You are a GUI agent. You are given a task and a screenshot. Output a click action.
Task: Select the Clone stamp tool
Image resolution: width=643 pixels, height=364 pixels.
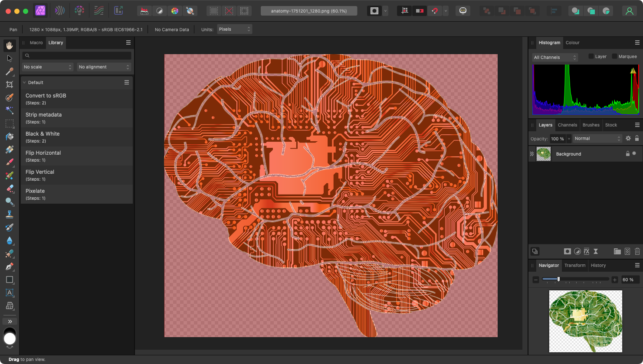point(10,214)
